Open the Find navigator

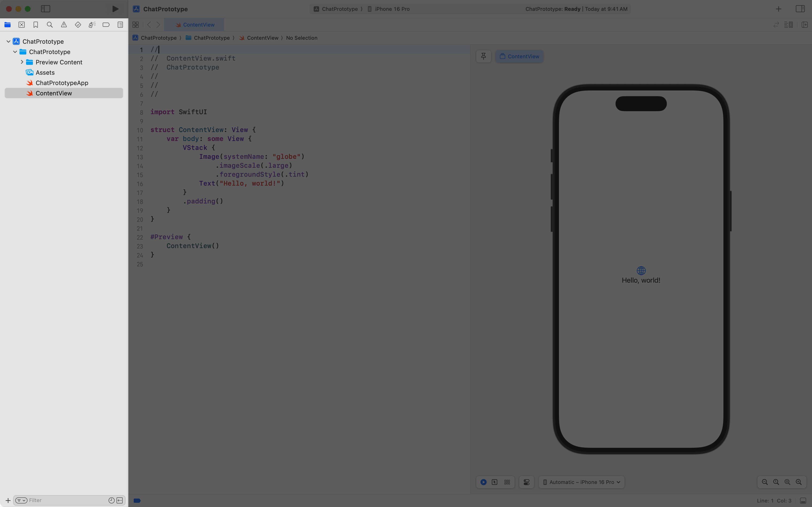[50, 24]
